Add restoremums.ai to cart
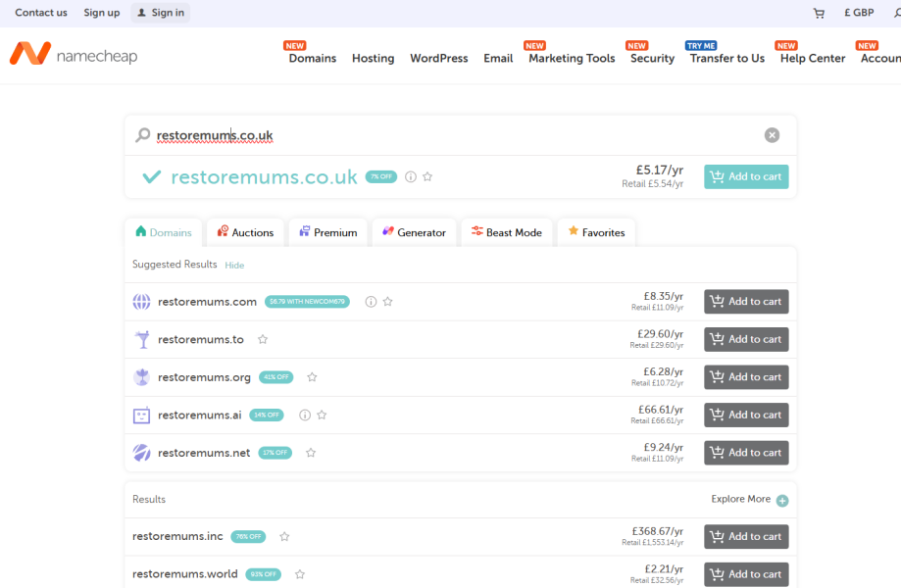Viewport: 901px width, 588px height. pyautogui.click(x=746, y=415)
